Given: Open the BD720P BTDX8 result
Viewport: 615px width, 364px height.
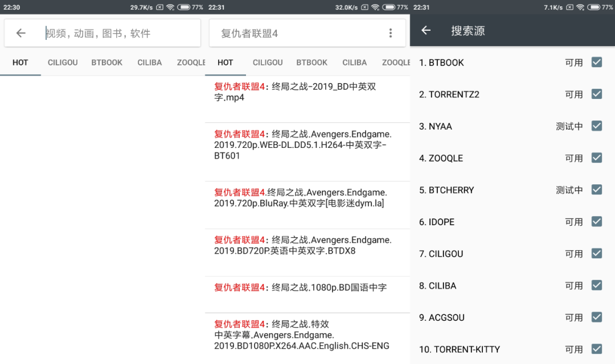Looking at the screenshot, I should coord(307,253).
